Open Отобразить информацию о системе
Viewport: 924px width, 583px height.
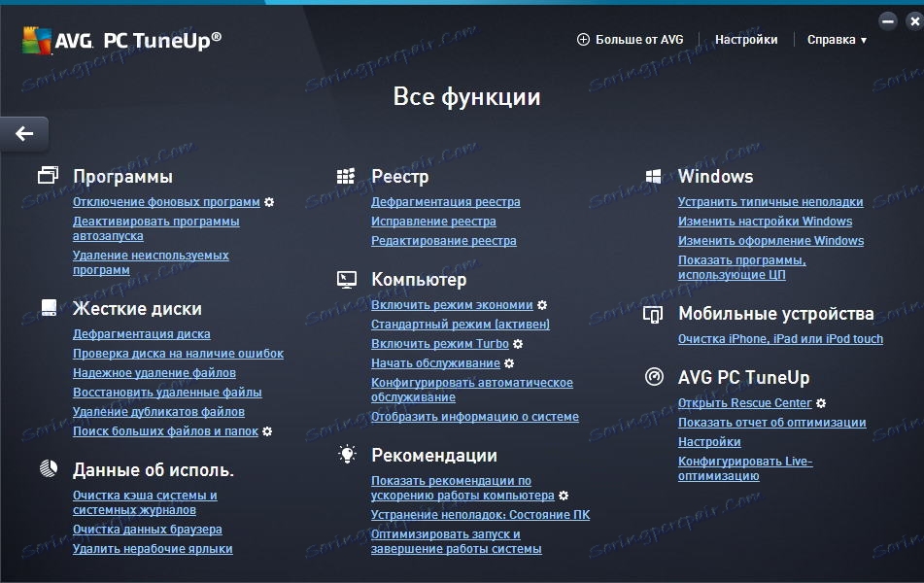tap(475, 417)
